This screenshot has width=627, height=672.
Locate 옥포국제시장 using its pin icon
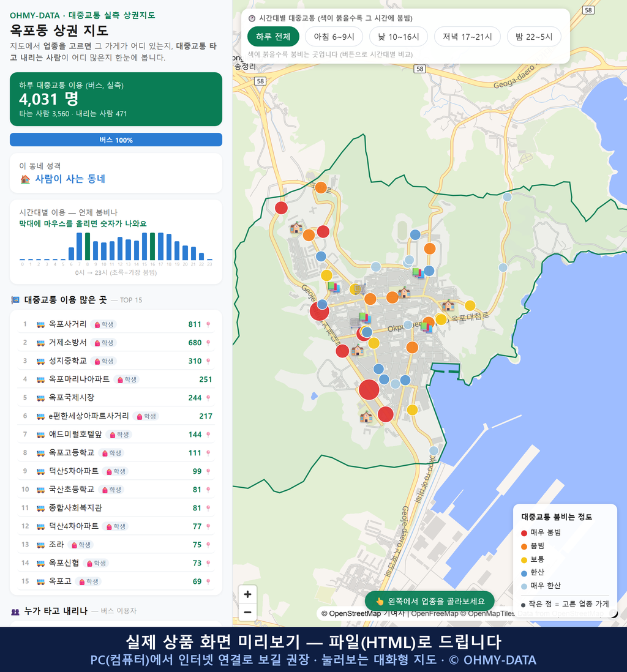pos(208,398)
